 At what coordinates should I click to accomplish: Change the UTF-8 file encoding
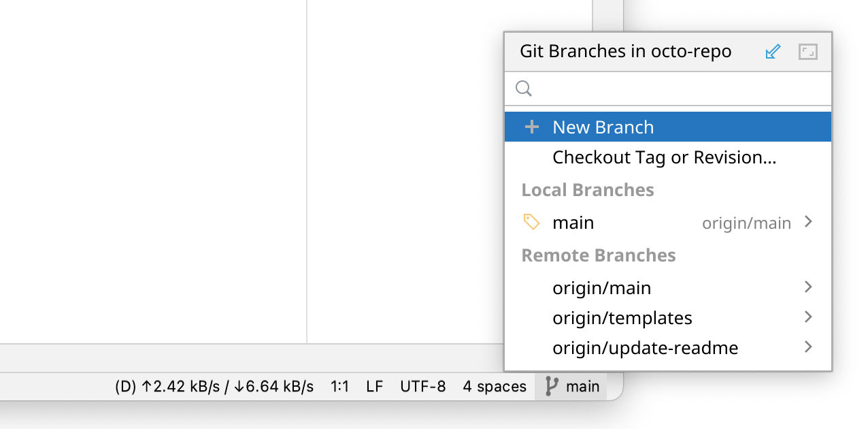click(422, 387)
